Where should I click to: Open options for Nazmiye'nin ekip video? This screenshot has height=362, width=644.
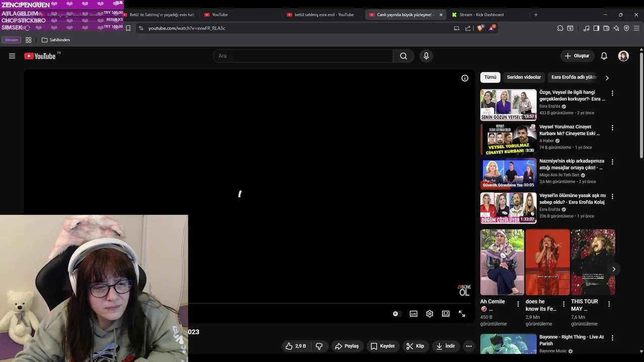point(612,162)
